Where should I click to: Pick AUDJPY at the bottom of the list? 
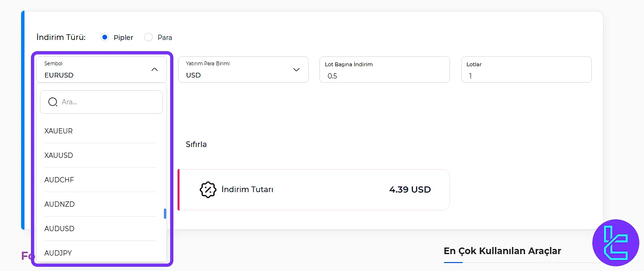[x=58, y=253]
